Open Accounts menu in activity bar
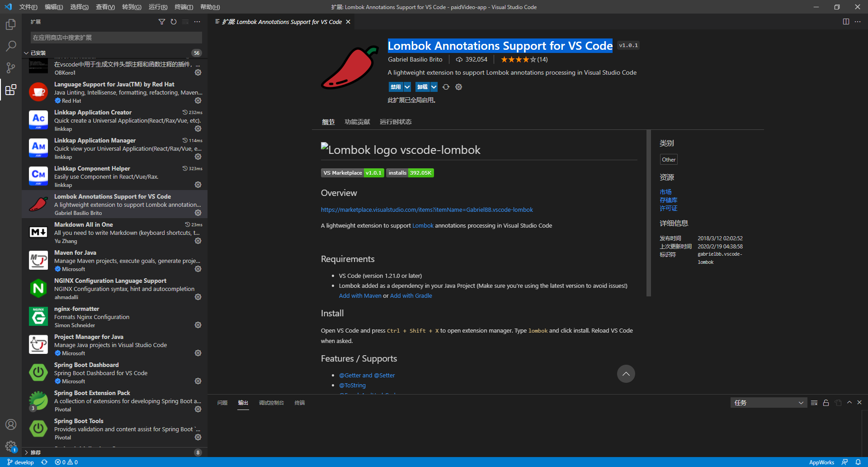The image size is (868, 467). [x=11, y=424]
